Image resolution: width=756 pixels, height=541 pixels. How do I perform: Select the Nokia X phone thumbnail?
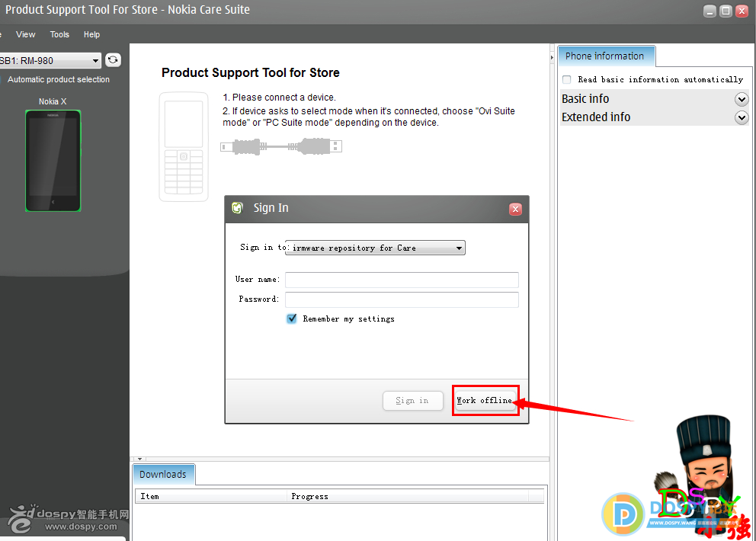click(x=53, y=161)
